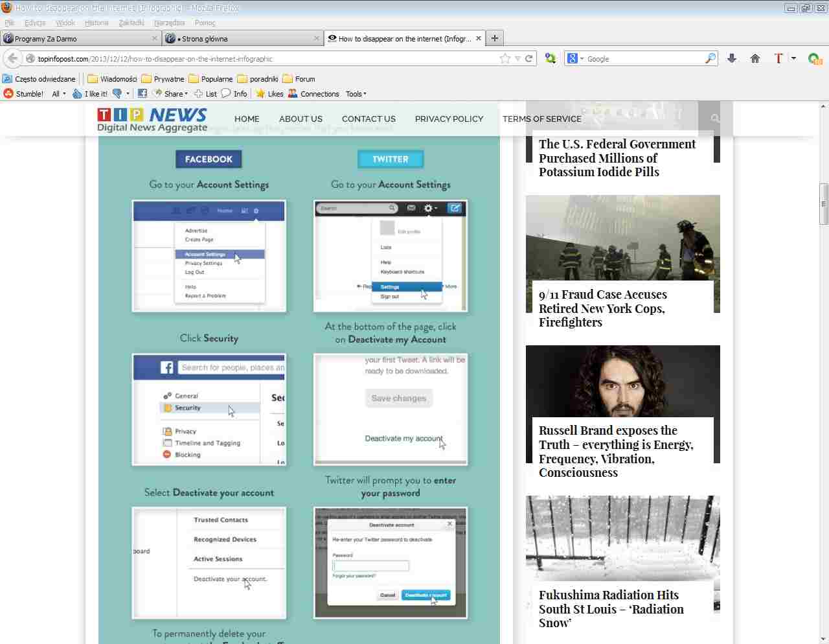Open Connections in StumbleUpon toolbar

click(313, 94)
